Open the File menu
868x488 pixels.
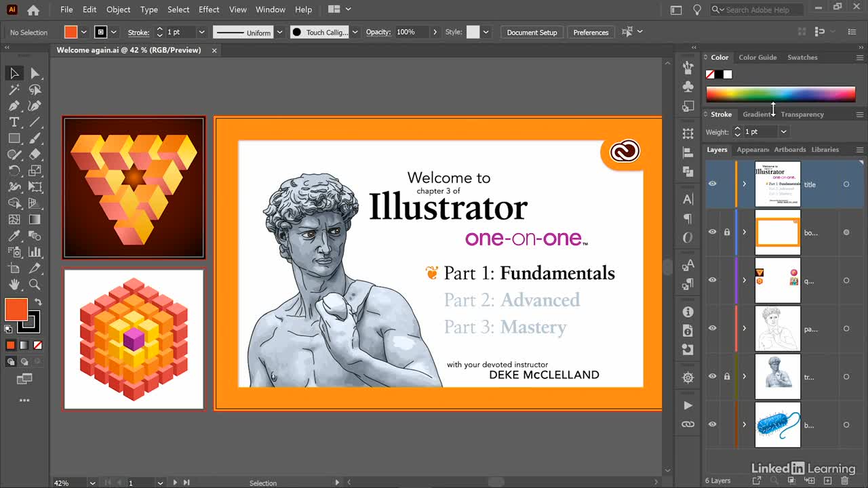tap(66, 9)
